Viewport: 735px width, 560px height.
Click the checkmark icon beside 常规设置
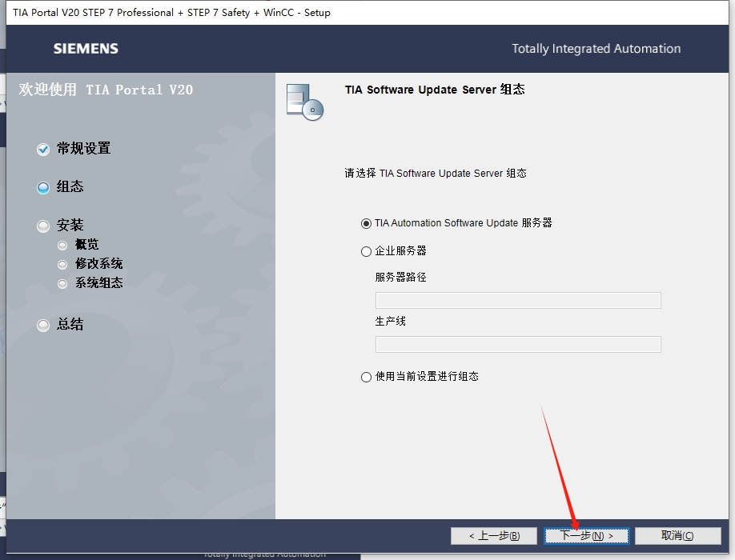[x=43, y=150]
